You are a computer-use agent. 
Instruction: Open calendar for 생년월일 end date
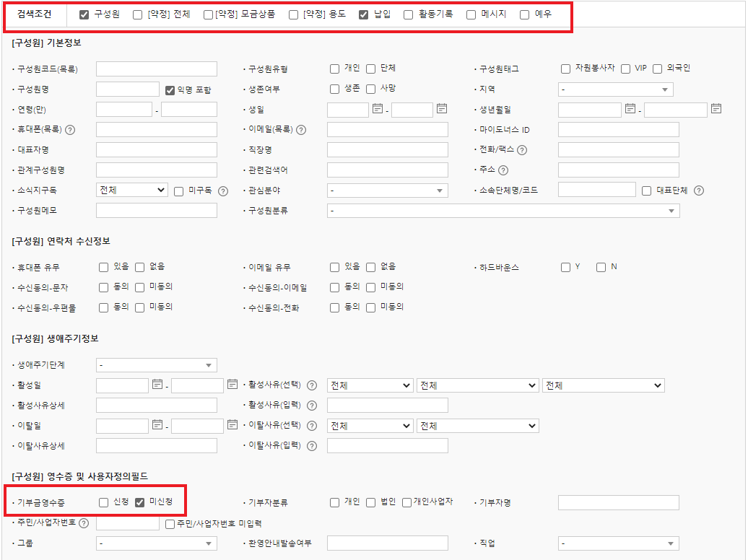pos(716,109)
